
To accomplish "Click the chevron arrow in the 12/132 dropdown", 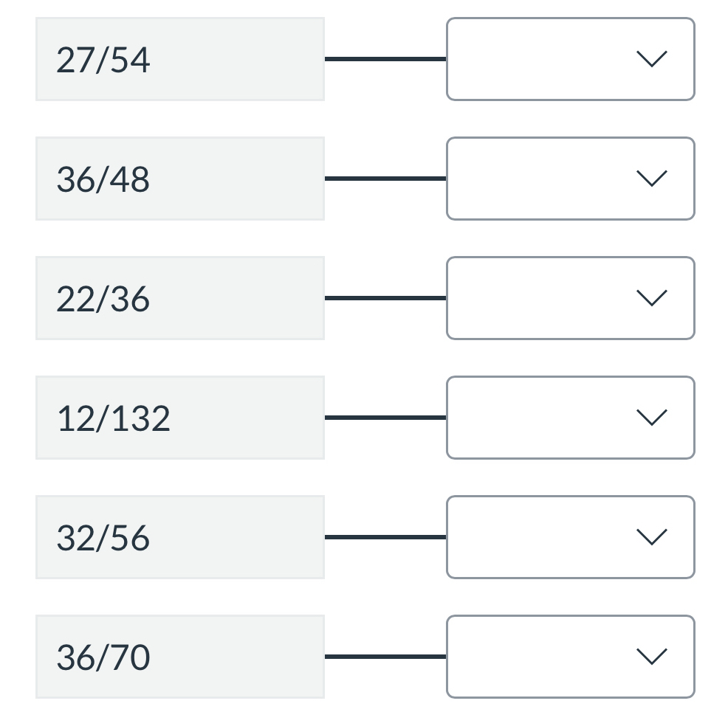I will pyautogui.click(x=652, y=418).
